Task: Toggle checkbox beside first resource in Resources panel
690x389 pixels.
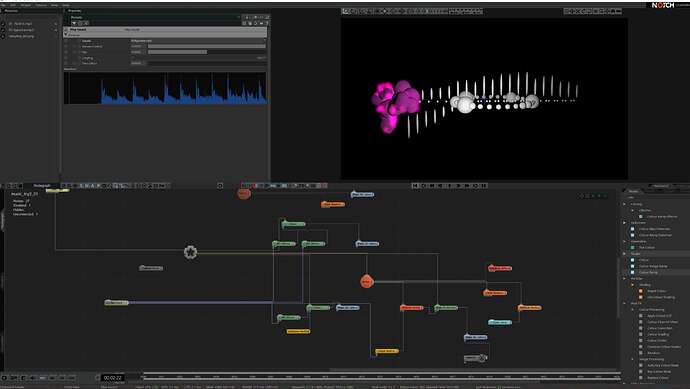Action: 3,23
